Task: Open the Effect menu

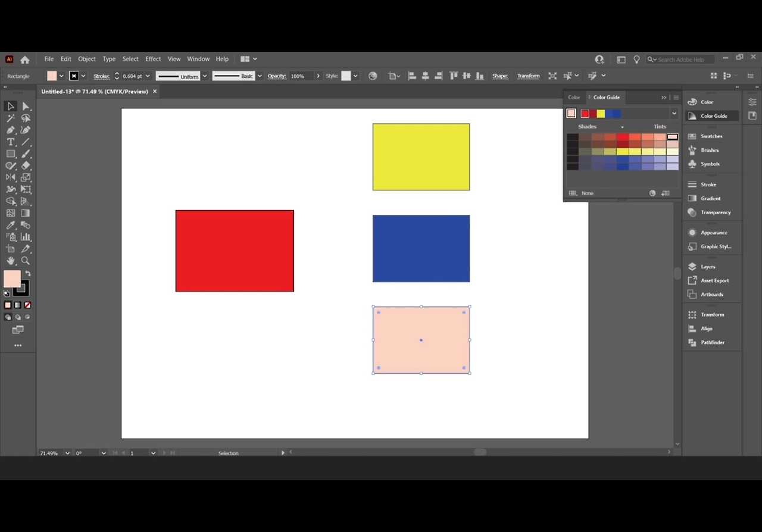Action: pos(153,59)
